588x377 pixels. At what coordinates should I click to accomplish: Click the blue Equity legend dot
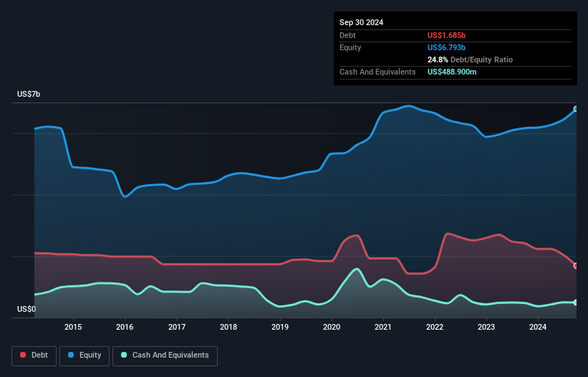[x=71, y=355]
